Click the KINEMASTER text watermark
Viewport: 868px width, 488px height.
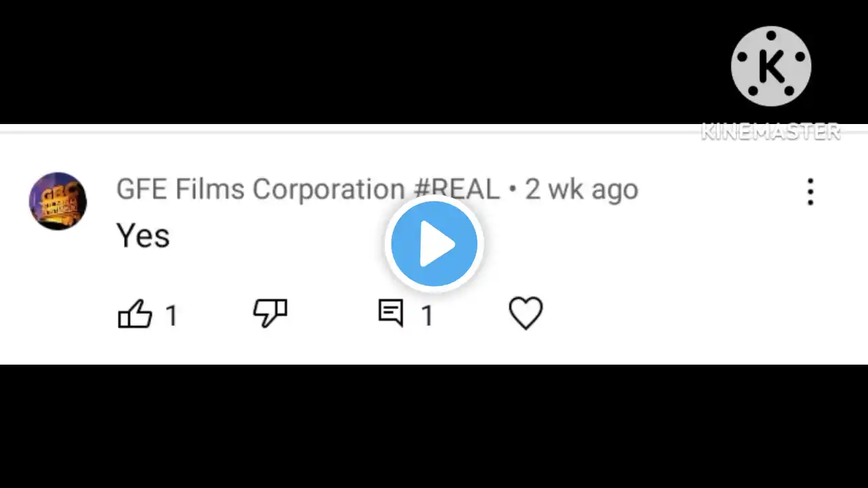(771, 131)
